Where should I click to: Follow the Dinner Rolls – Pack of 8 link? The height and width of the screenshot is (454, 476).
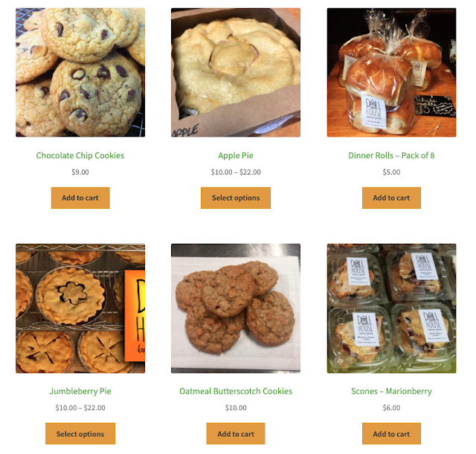click(391, 155)
